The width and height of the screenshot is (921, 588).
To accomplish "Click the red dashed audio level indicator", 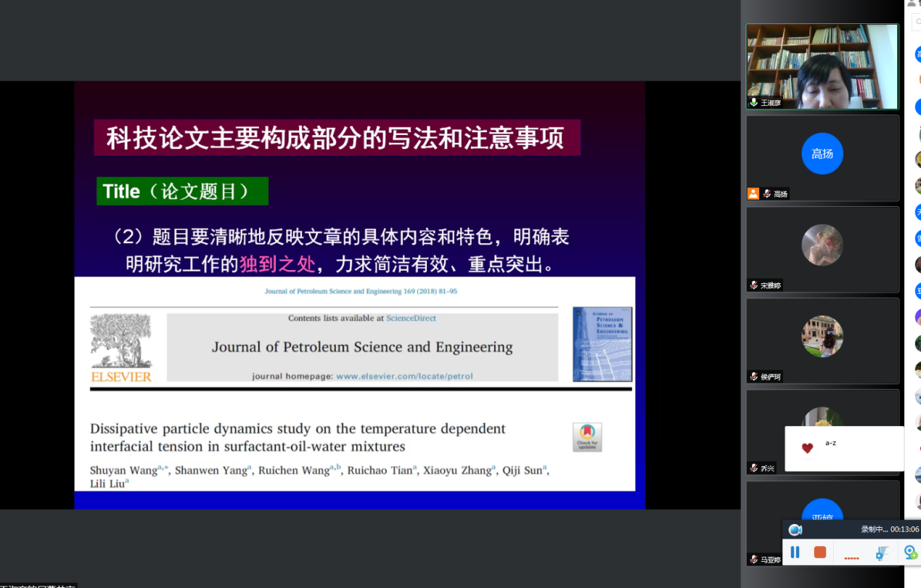I will [851, 558].
